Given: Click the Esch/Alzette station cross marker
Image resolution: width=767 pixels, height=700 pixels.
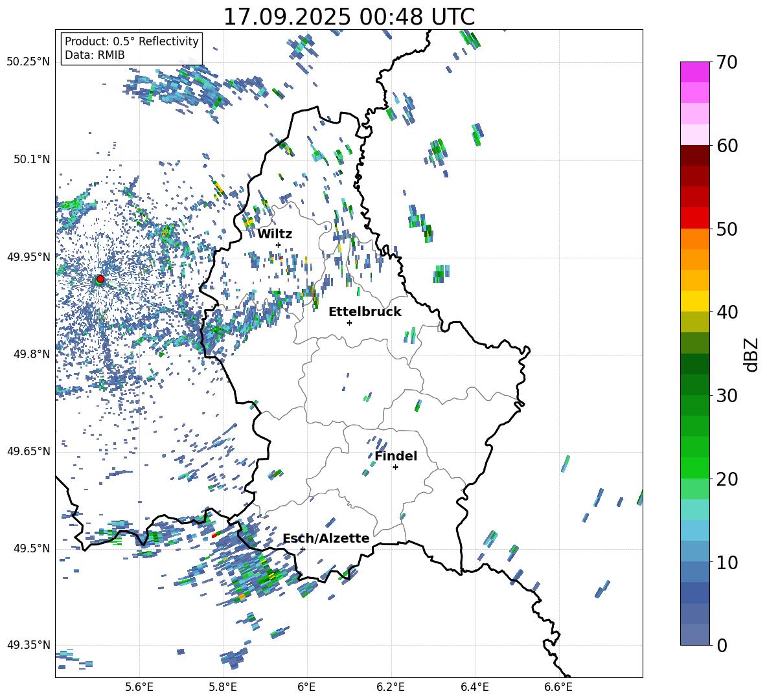Looking at the screenshot, I should pyautogui.click(x=303, y=549).
